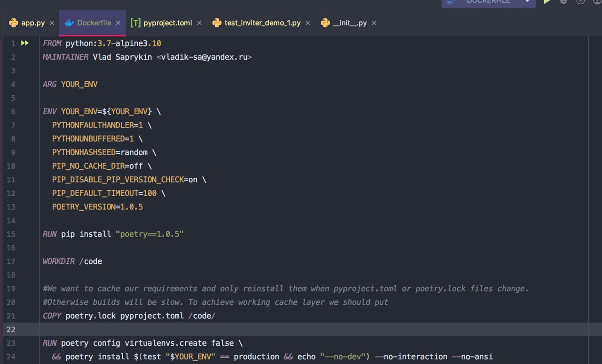Image resolution: width=602 pixels, height=364 pixels.
Task: Click the FROM keyword on line 1
Action: (x=52, y=43)
